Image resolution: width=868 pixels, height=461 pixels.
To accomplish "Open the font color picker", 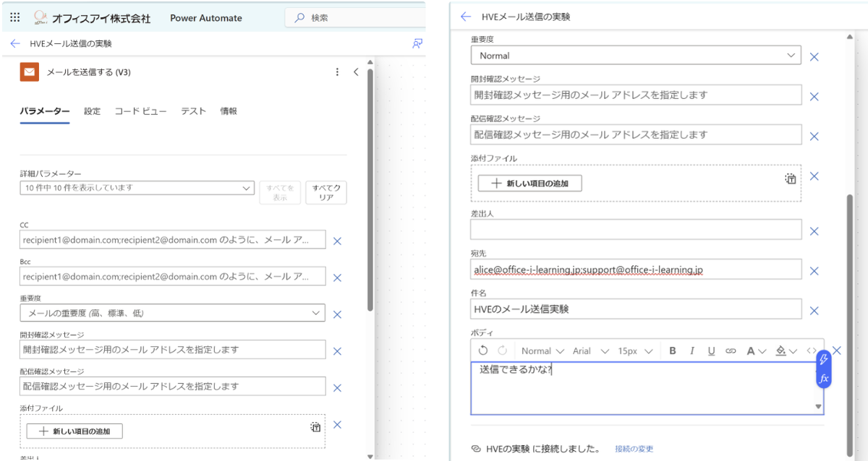I will pos(756,350).
